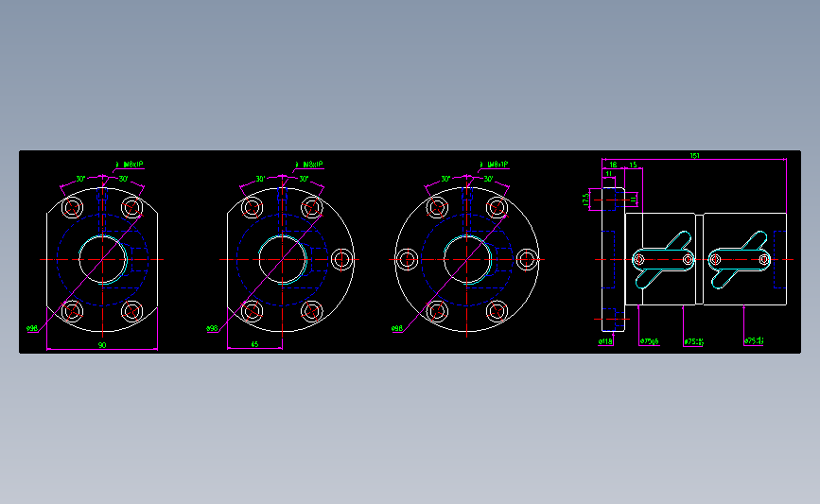This screenshot has width=820, height=504.
Task: Click the ø98 label on the fully round flange view
Action: (x=397, y=328)
